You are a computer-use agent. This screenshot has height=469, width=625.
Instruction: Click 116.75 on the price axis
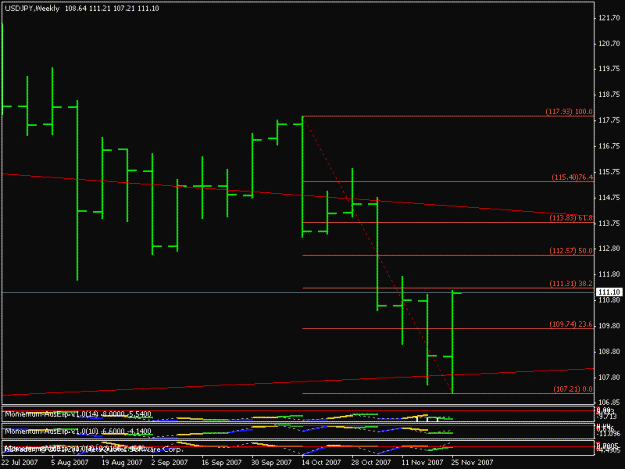click(x=609, y=146)
